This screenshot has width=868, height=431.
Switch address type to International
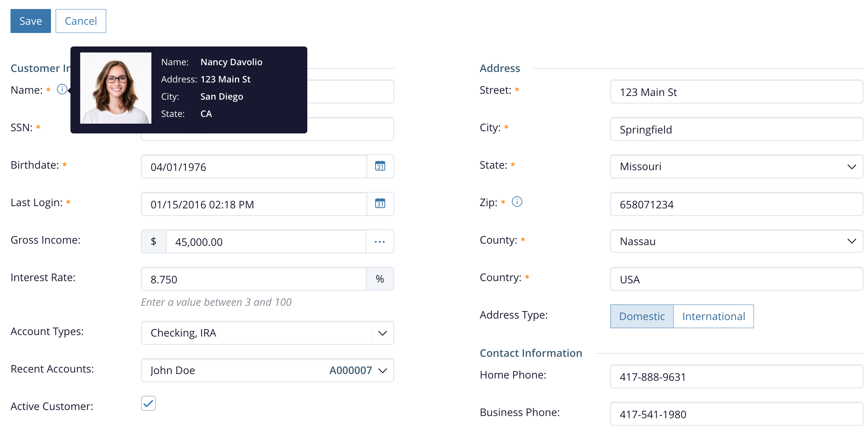[x=713, y=316]
